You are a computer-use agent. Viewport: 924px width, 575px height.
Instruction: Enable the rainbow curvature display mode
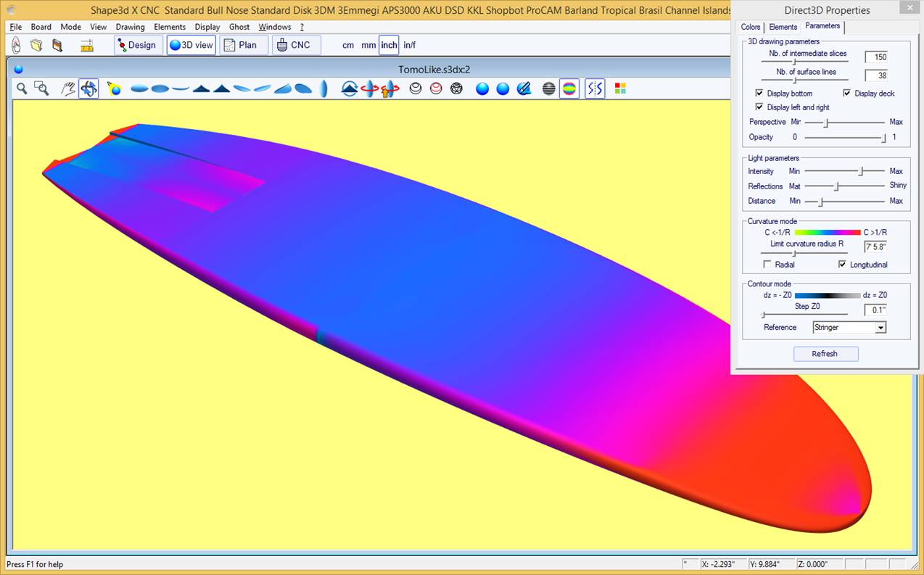pos(569,88)
